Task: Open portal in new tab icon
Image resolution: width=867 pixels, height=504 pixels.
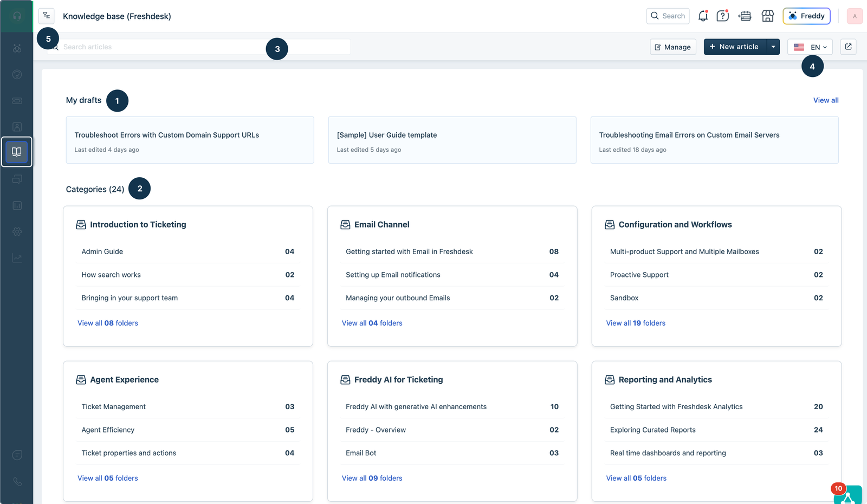Action: 849,47
